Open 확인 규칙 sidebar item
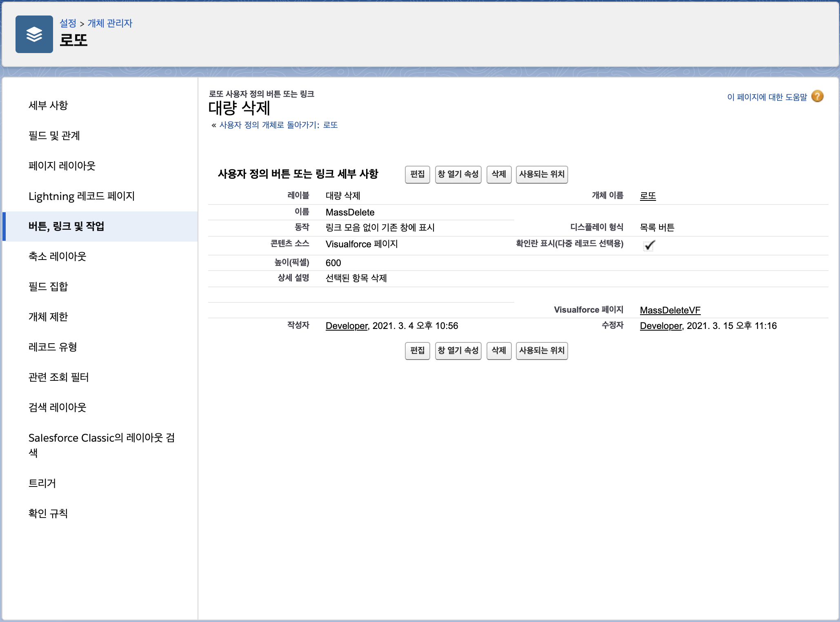This screenshot has height=622, width=840. pyautogui.click(x=48, y=513)
